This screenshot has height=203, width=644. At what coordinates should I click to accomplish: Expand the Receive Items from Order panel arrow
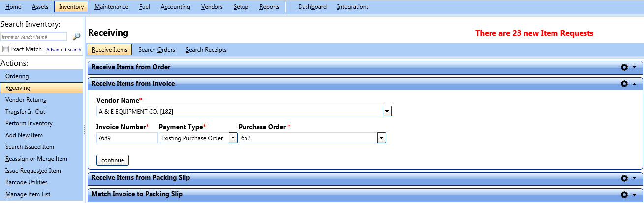tap(634, 67)
